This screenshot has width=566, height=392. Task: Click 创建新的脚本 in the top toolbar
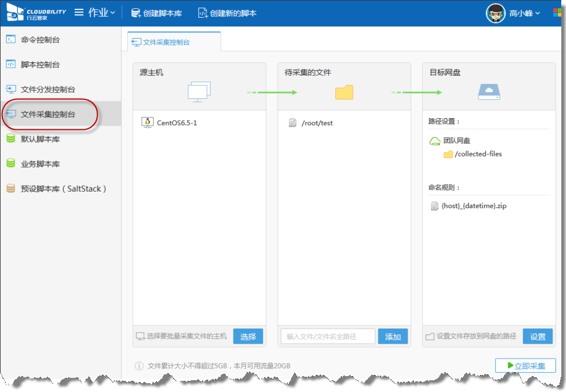[227, 13]
